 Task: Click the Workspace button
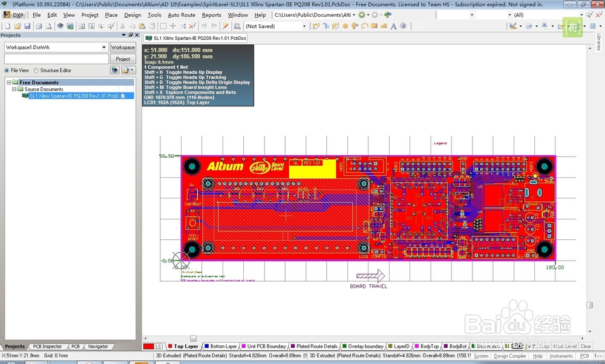[123, 47]
